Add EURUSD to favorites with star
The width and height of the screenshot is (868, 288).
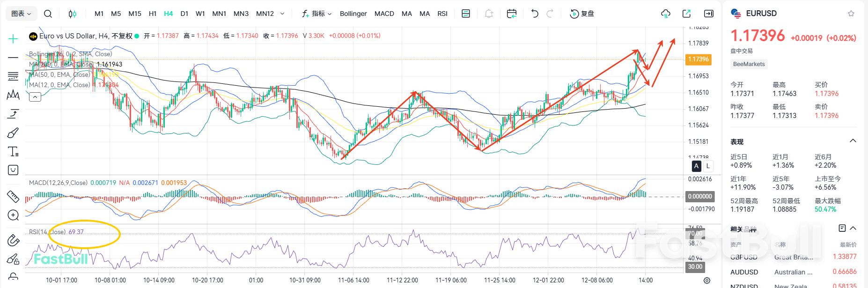(851, 14)
